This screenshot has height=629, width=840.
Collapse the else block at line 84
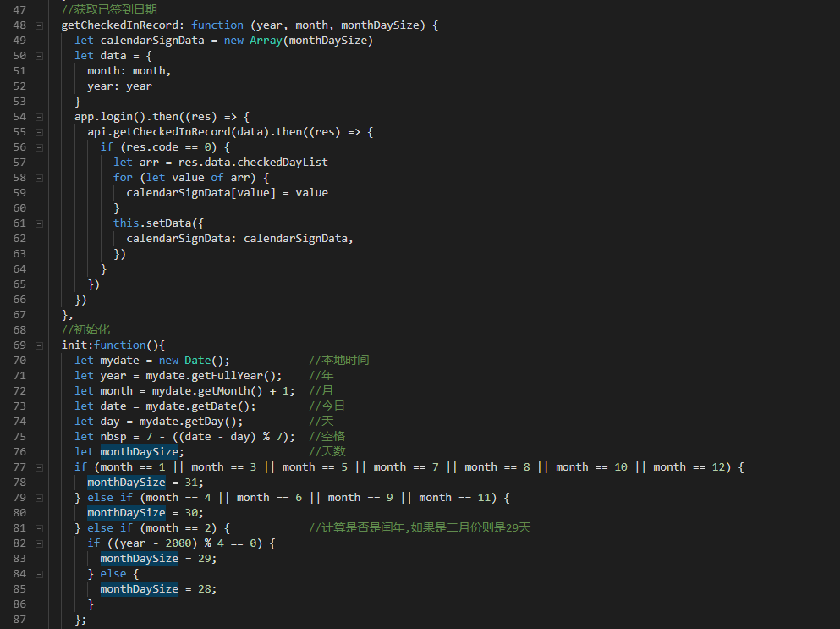click(x=39, y=574)
